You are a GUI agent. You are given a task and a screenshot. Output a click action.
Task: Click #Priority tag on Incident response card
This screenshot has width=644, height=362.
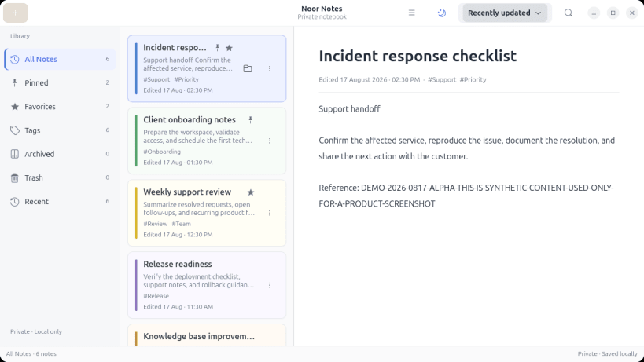[x=186, y=79]
